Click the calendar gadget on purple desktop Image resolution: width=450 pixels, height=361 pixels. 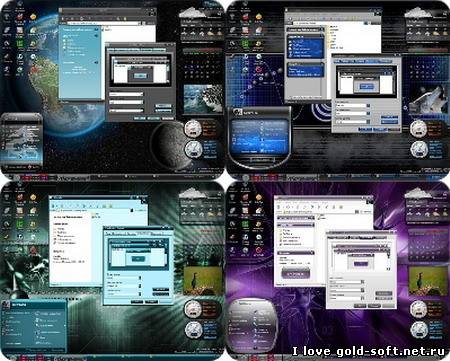click(x=428, y=246)
